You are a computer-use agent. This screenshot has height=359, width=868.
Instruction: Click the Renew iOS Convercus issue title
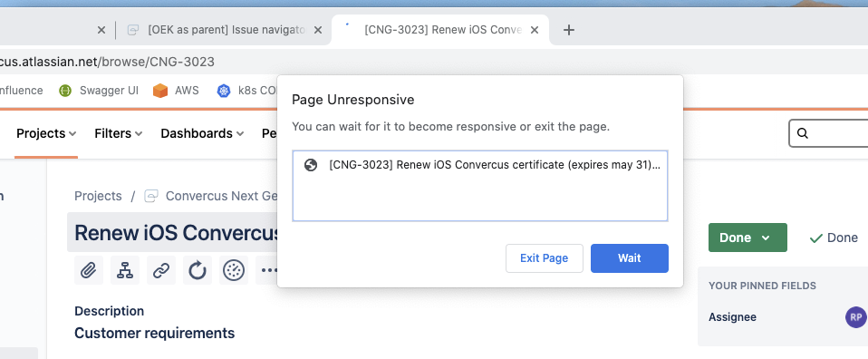(x=176, y=233)
